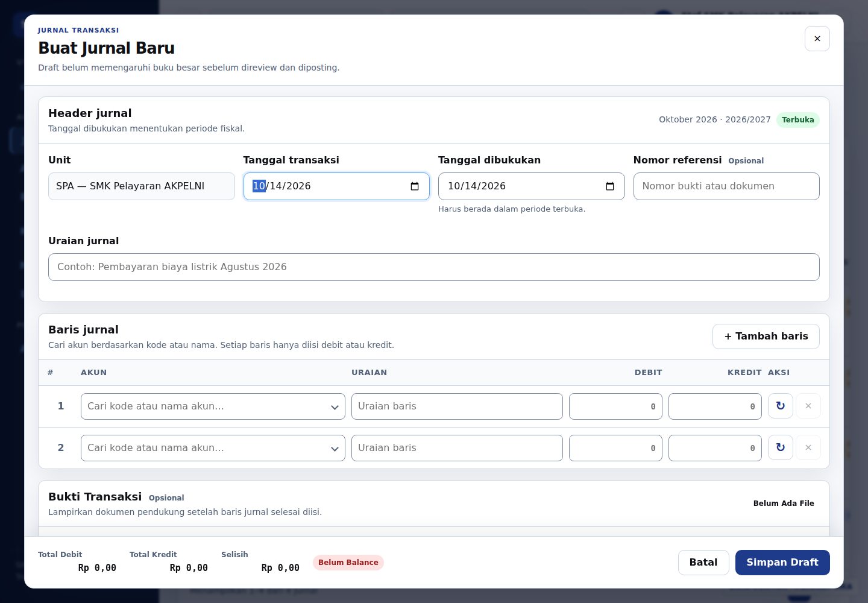Click the URAIAN column header
This screenshot has height=603, width=868.
coord(369,373)
